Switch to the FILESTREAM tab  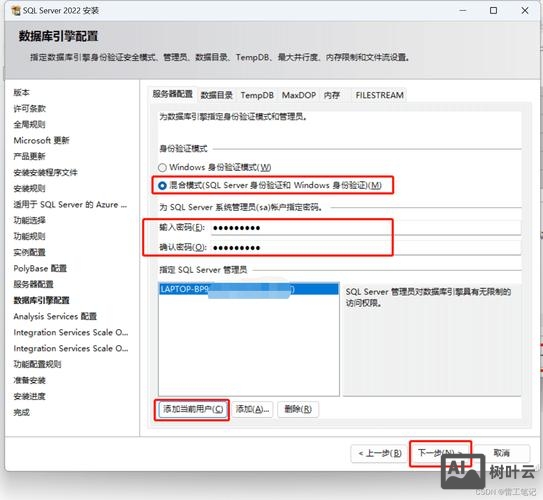coord(380,95)
